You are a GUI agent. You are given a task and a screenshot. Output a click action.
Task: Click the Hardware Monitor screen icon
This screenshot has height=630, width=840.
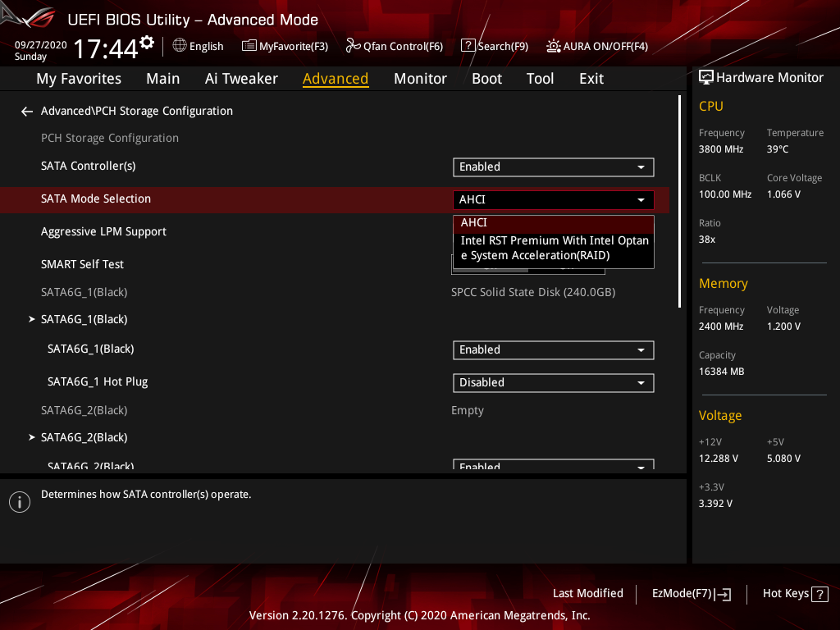point(706,78)
